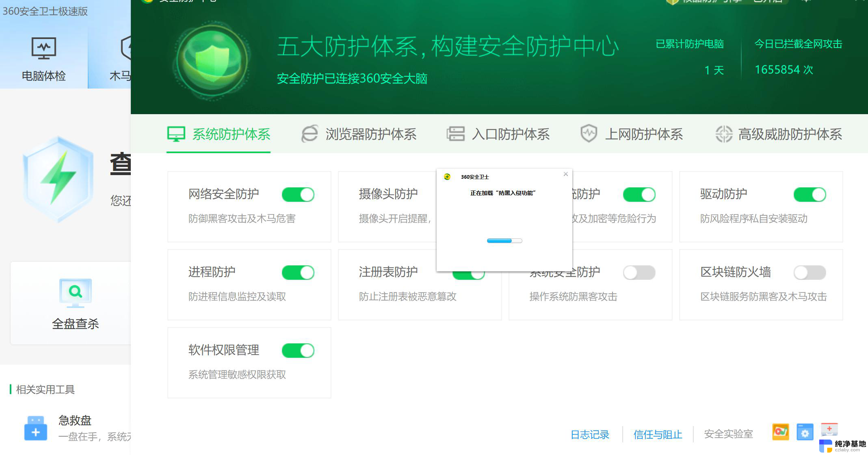Toggle the switch left of 驱动防护 card

(x=639, y=195)
